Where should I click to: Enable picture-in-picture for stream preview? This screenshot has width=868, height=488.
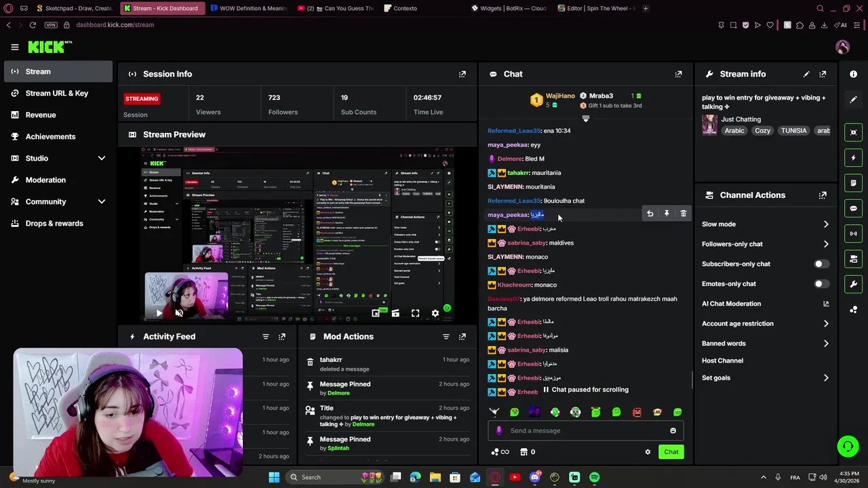[376, 313]
